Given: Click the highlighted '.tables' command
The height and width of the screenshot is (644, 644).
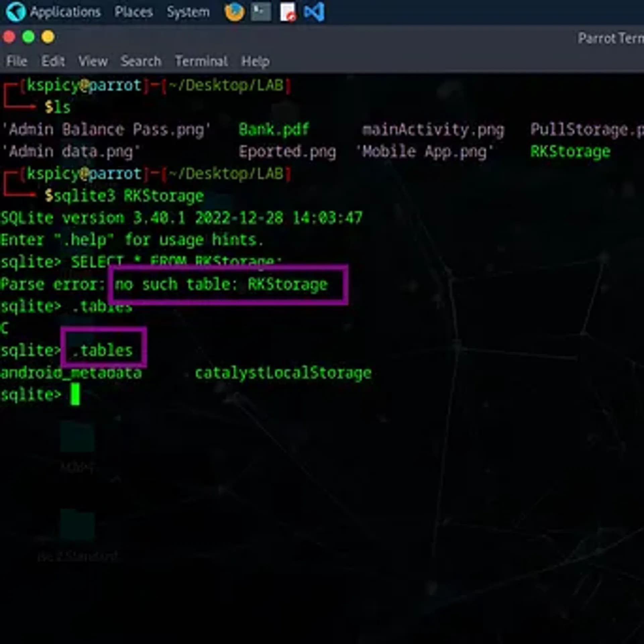Looking at the screenshot, I should pos(102,351).
